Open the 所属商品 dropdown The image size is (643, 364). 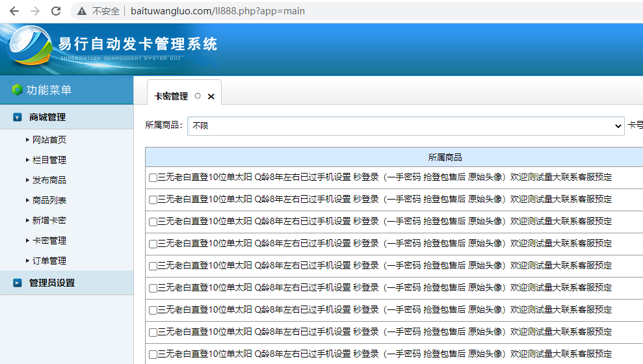point(406,126)
